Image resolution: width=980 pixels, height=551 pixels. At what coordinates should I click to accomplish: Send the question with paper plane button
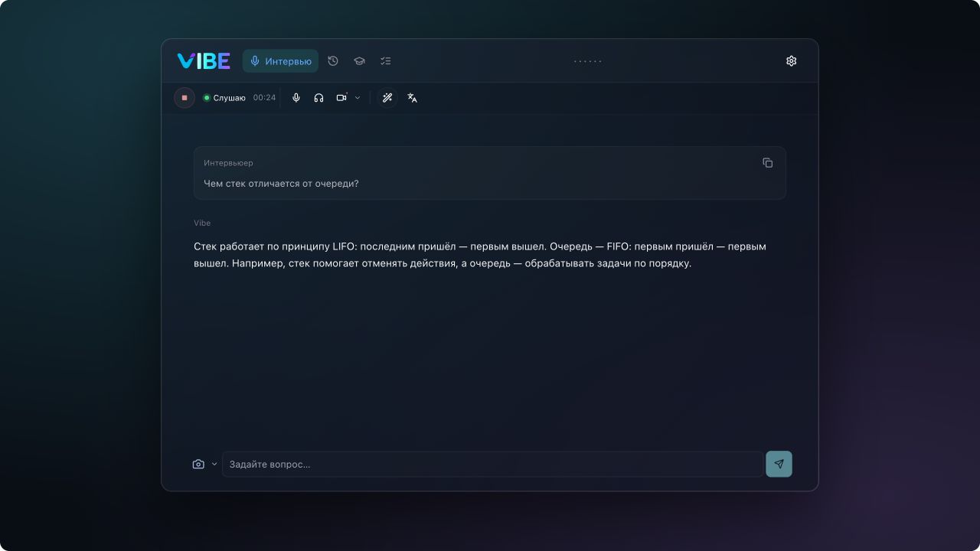(779, 465)
